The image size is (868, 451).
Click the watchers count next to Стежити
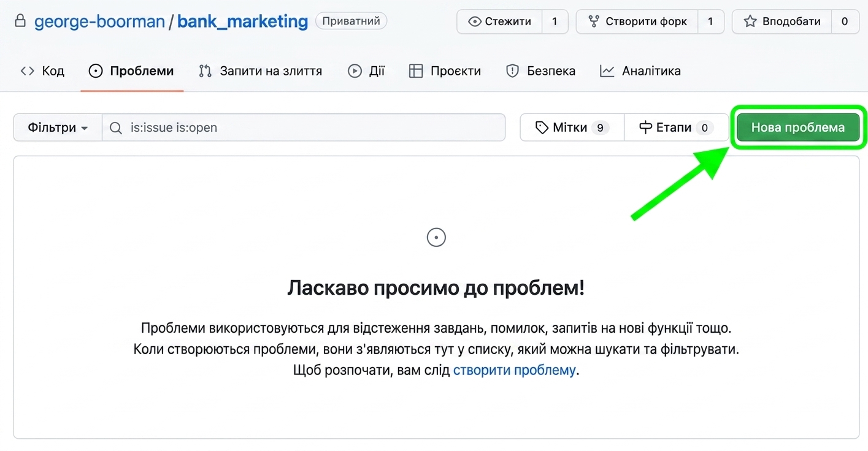coord(555,21)
